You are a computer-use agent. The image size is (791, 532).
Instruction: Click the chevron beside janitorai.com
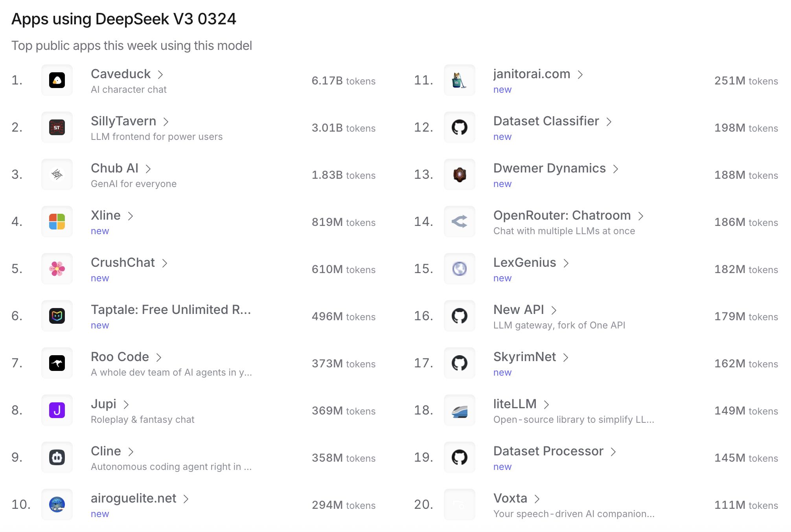tap(580, 75)
